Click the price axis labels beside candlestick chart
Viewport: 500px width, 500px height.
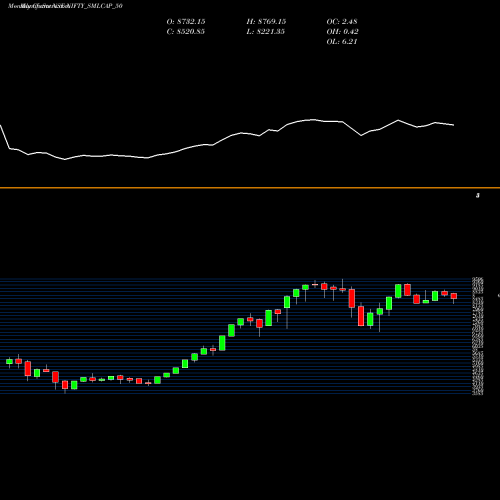pos(478,336)
